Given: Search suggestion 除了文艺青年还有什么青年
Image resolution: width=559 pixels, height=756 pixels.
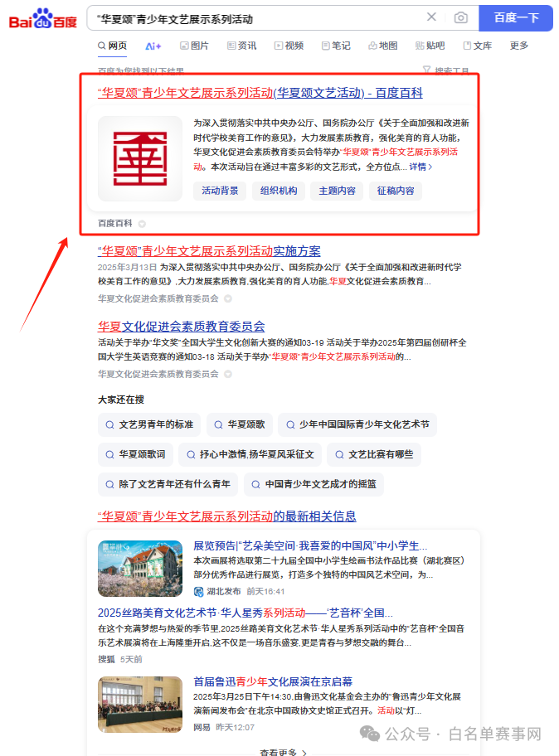Looking at the screenshot, I should pyautogui.click(x=168, y=484).
